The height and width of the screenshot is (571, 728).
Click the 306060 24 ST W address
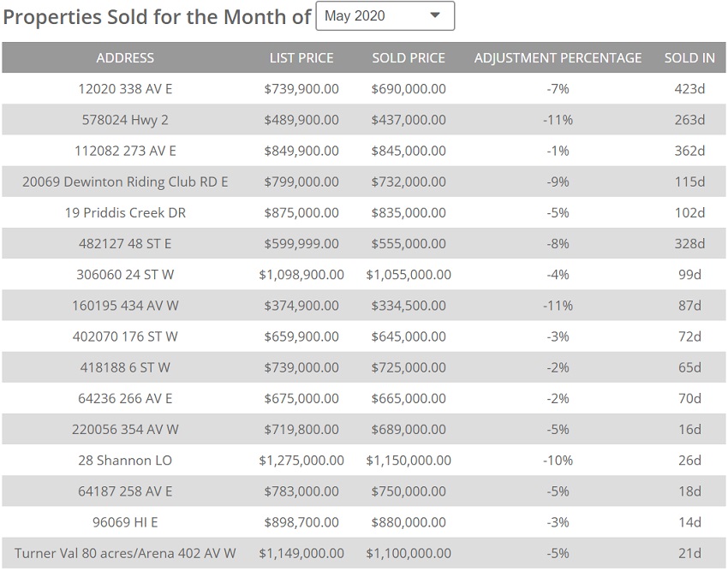point(125,275)
